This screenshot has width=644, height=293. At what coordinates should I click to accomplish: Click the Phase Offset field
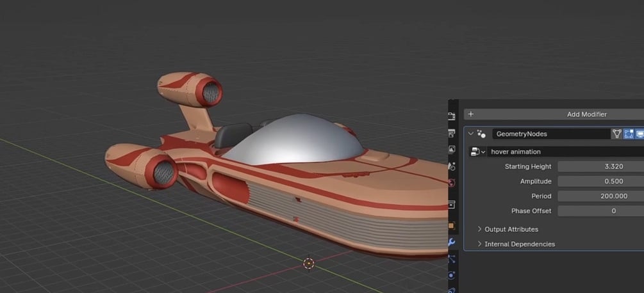click(x=601, y=210)
